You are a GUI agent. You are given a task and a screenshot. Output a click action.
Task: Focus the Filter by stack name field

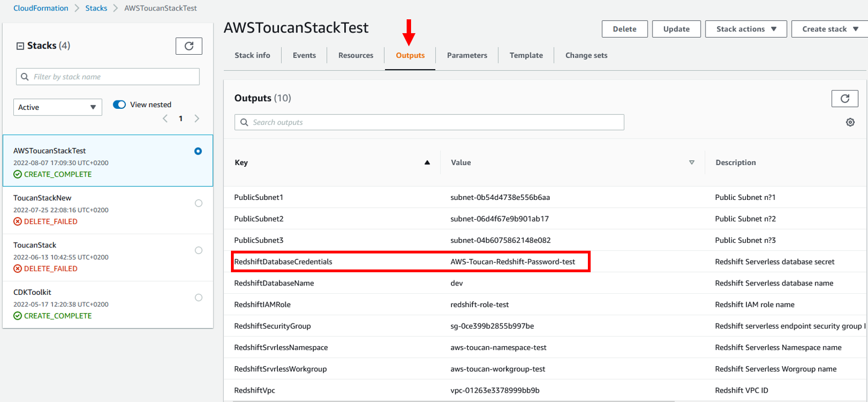(x=108, y=77)
